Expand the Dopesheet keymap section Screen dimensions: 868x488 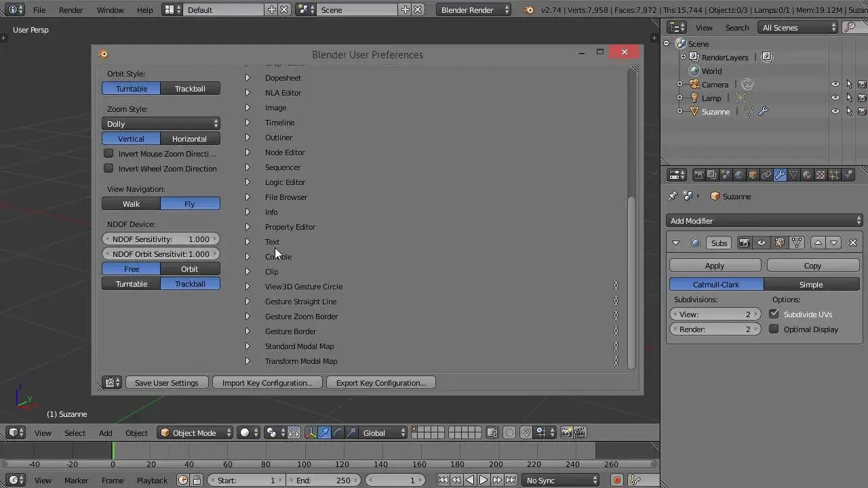(248, 78)
